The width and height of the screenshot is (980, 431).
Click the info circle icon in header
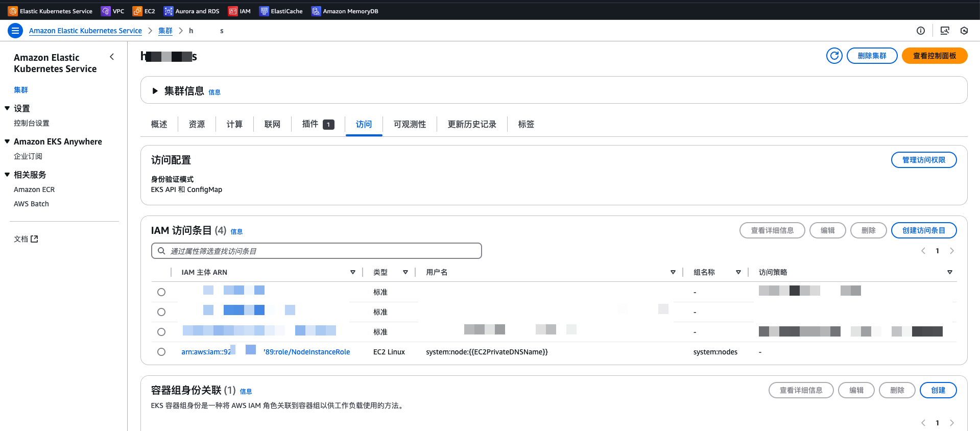(x=921, y=31)
